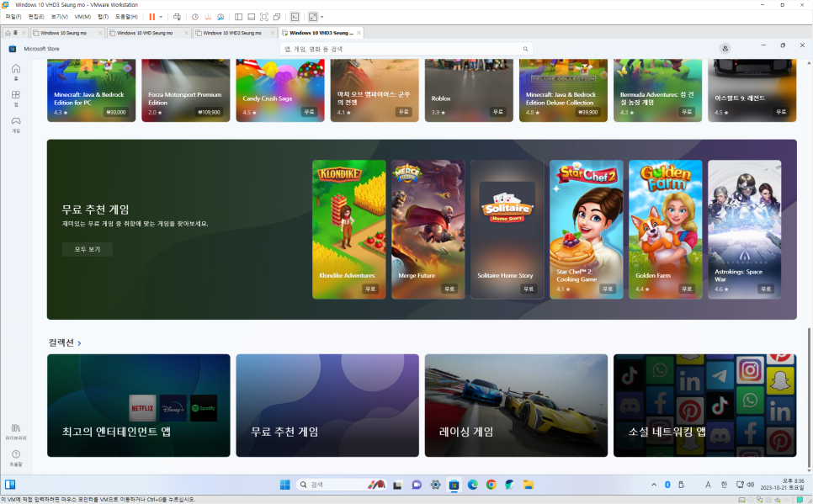Open the snapshot manager icon
813x504 pixels.
pyautogui.click(x=221, y=17)
